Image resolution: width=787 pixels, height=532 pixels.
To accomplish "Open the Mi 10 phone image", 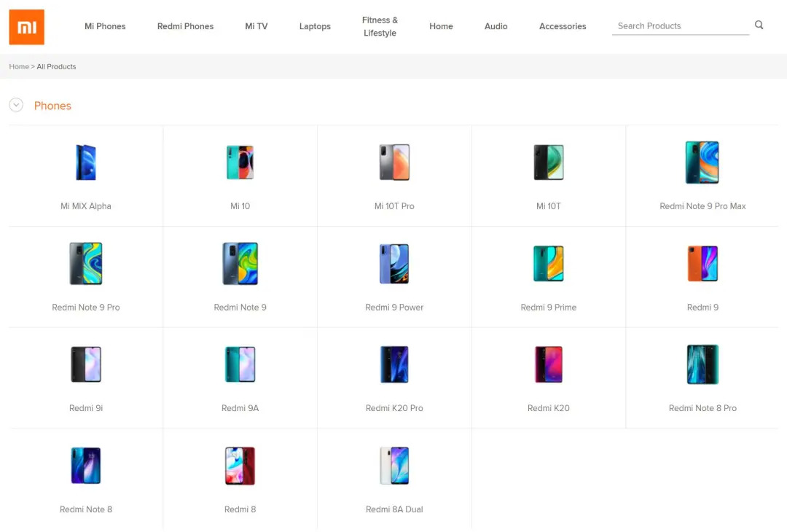I will click(240, 162).
